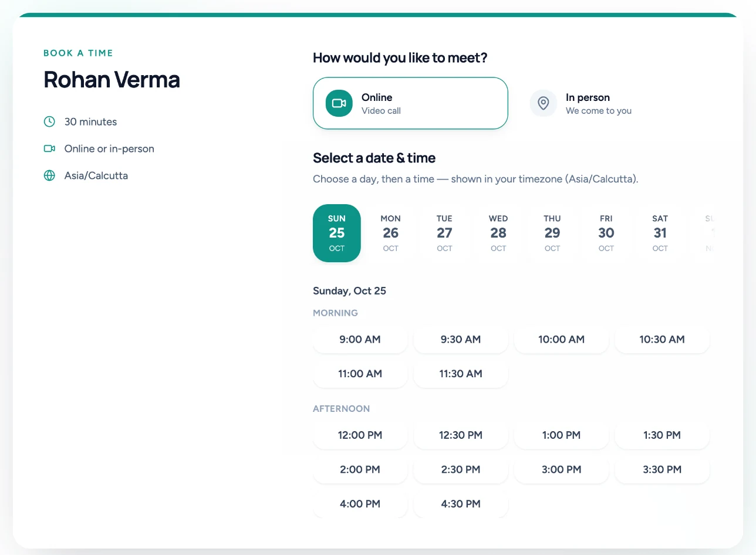Choose the 4:00 PM slot
This screenshot has height=555, width=756.
[x=360, y=504]
